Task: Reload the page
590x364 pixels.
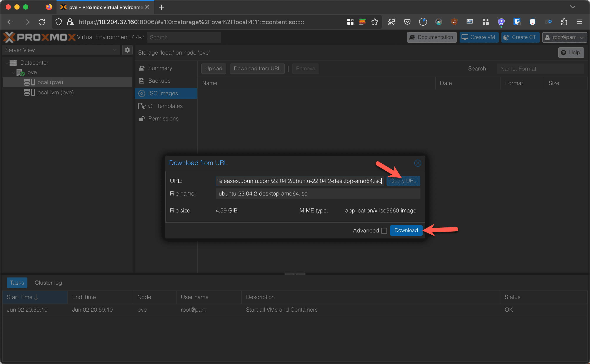Action: (x=42, y=22)
